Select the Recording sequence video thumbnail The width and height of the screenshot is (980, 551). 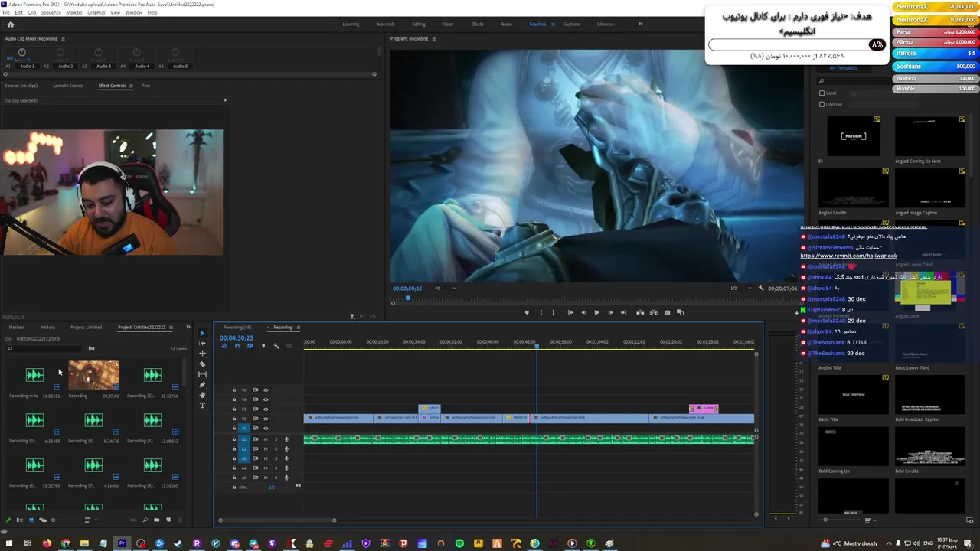click(93, 375)
